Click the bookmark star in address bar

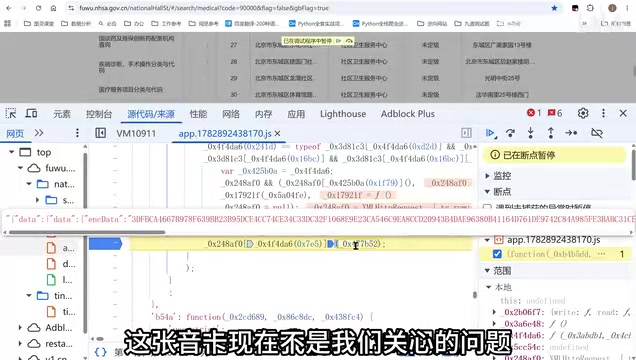click(x=554, y=8)
